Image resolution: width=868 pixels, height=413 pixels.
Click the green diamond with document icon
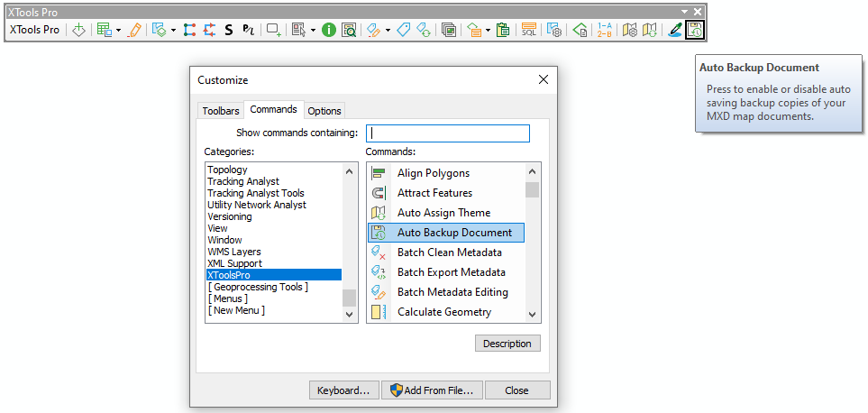tap(580, 30)
